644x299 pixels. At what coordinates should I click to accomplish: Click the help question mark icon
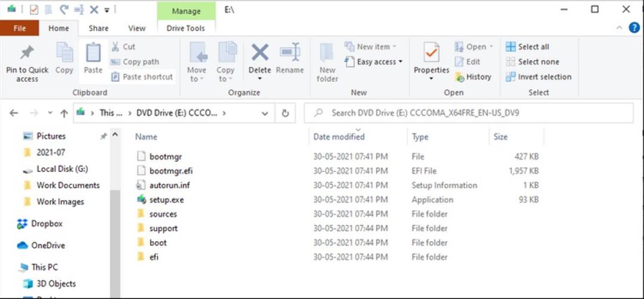634,28
